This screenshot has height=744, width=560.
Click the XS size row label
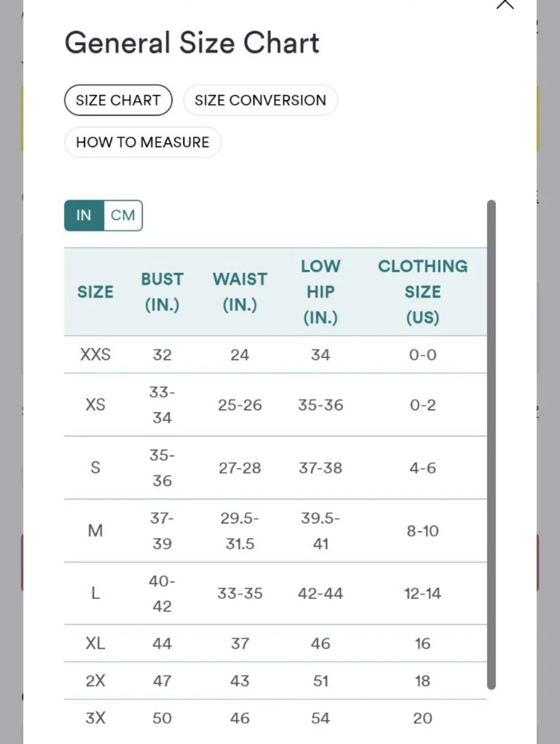pyautogui.click(x=95, y=404)
